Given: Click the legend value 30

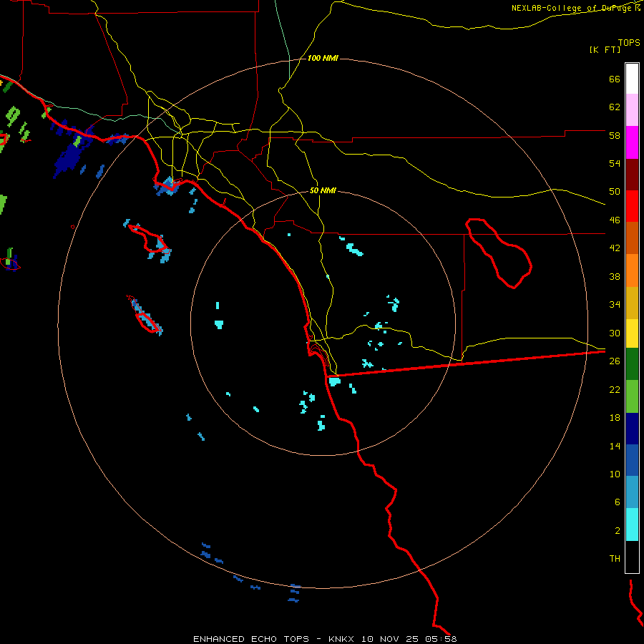Looking at the screenshot, I should 615,333.
